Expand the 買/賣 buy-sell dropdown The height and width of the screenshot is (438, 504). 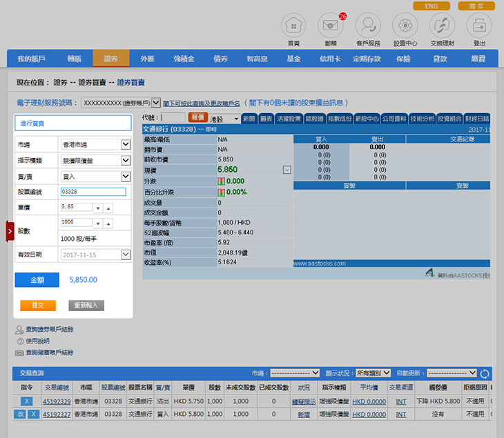click(x=125, y=177)
